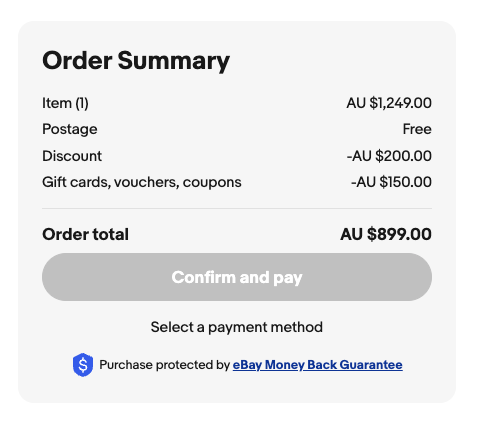The width and height of the screenshot is (485, 429).
Task: Click the -AU $150.00 coupon amount
Action: point(391,182)
